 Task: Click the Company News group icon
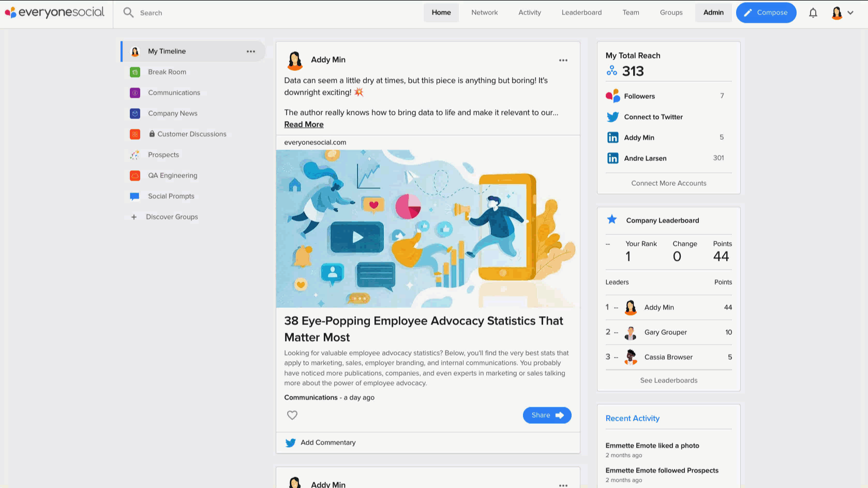coord(135,113)
